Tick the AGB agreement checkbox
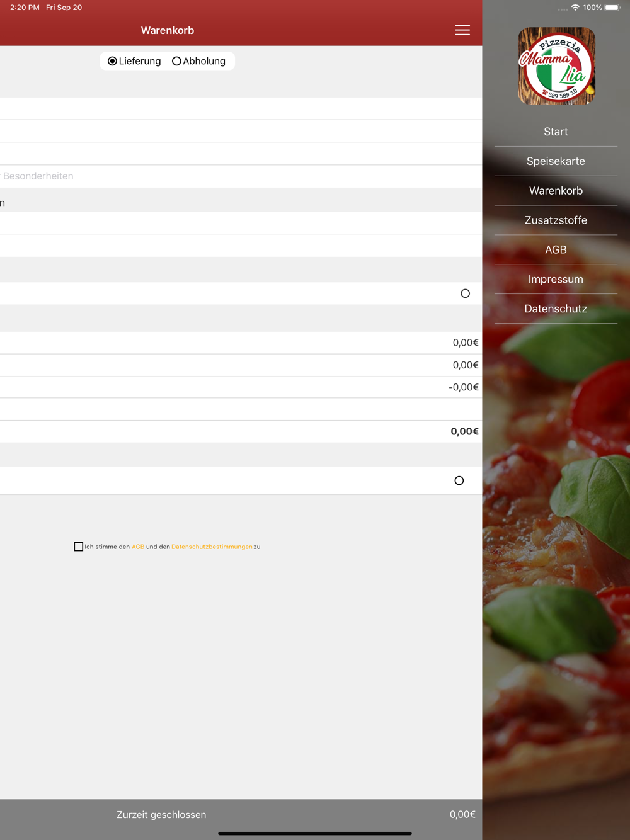Viewport: 630px width, 840px height. [x=78, y=547]
